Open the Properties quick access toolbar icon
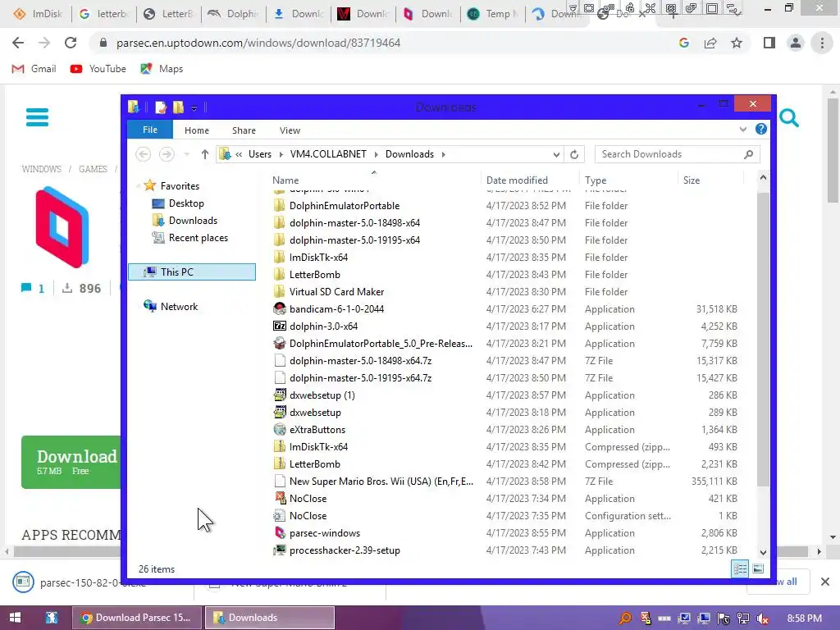The image size is (840, 630). (161, 107)
